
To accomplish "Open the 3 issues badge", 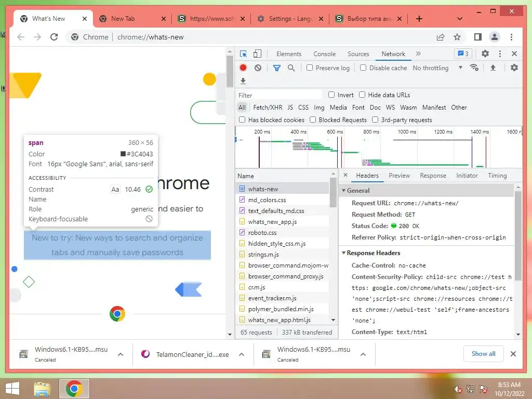I will (x=463, y=54).
